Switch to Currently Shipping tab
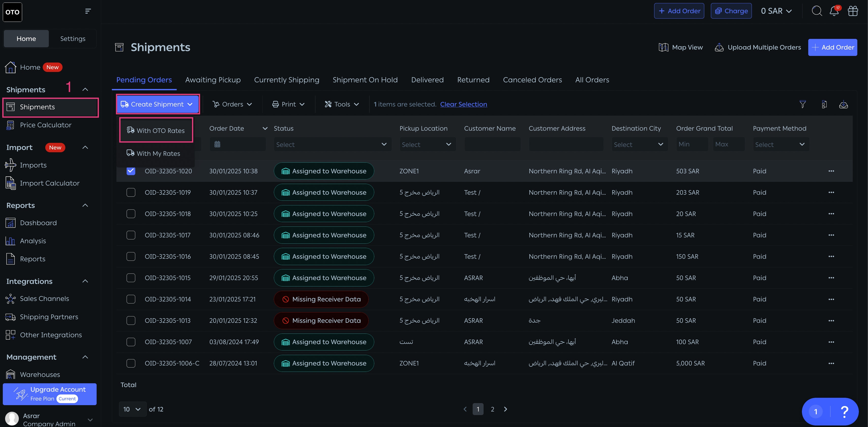 click(x=287, y=80)
